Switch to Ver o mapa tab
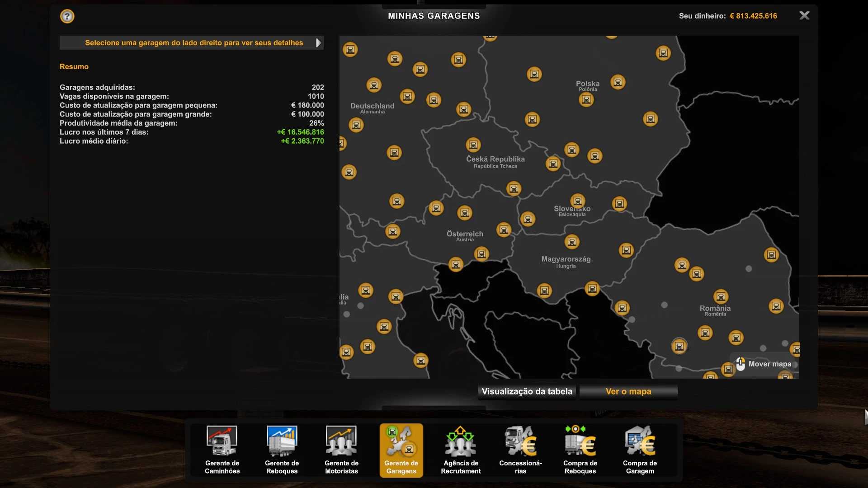 (628, 392)
